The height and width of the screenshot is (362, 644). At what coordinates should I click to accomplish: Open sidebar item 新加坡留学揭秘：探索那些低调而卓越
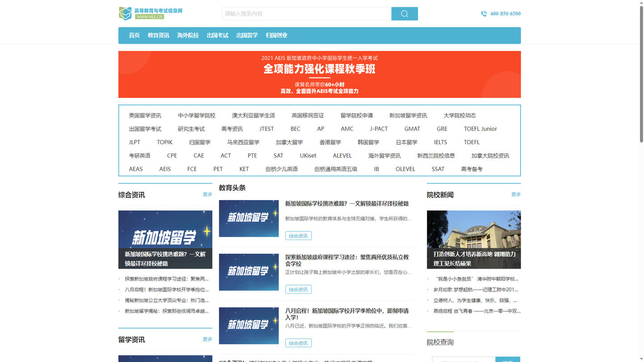click(167, 311)
